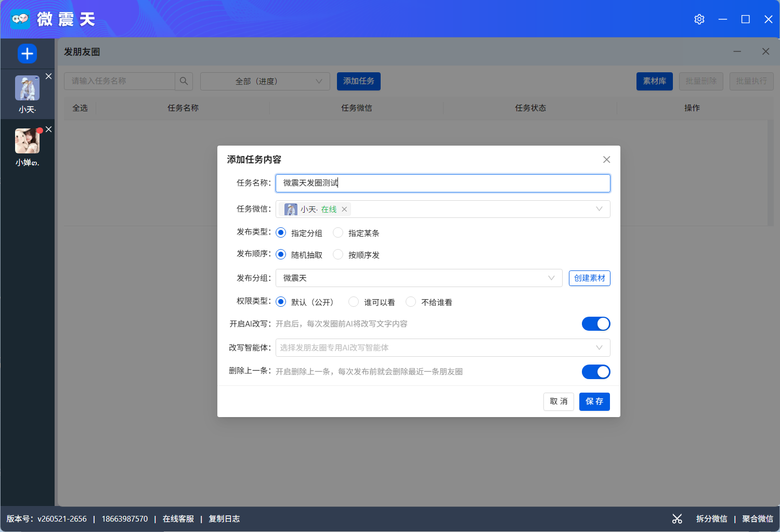Toggle the 删除上一条 switch
The image size is (780, 532).
pyautogui.click(x=596, y=371)
